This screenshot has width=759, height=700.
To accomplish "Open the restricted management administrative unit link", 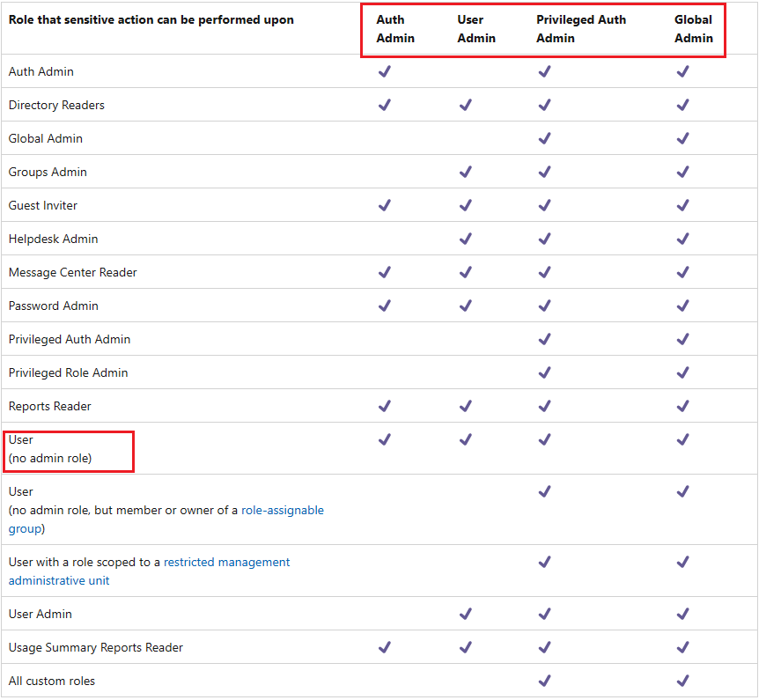I will click(x=226, y=562).
